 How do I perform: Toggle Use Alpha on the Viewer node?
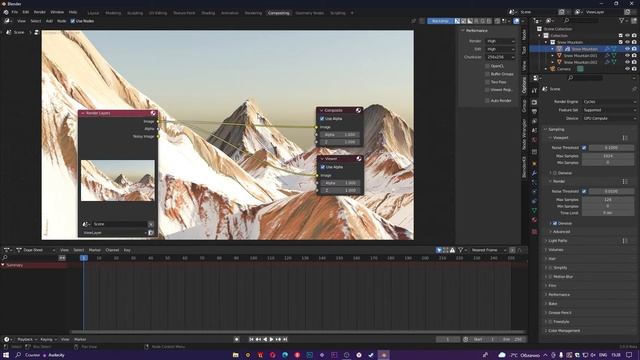(x=323, y=167)
